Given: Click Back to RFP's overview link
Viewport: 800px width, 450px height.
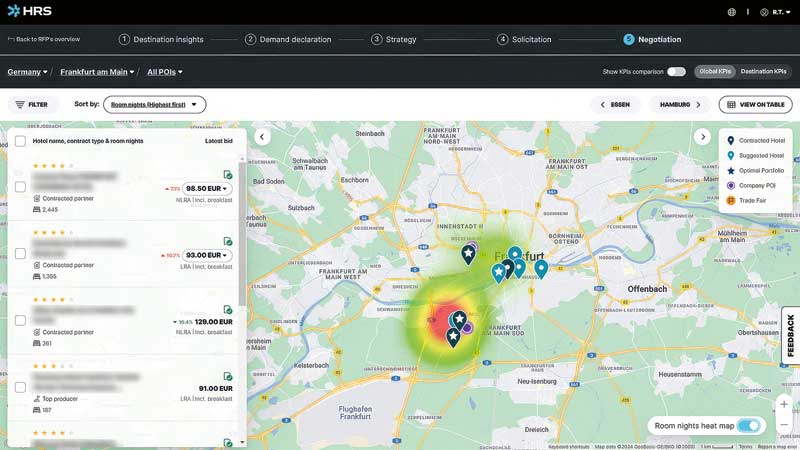Looking at the screenshot, I should [44, 39].
